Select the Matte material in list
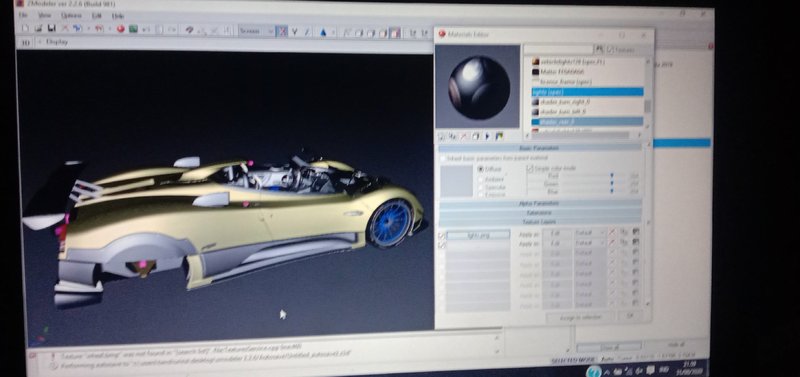 [587, 71]
